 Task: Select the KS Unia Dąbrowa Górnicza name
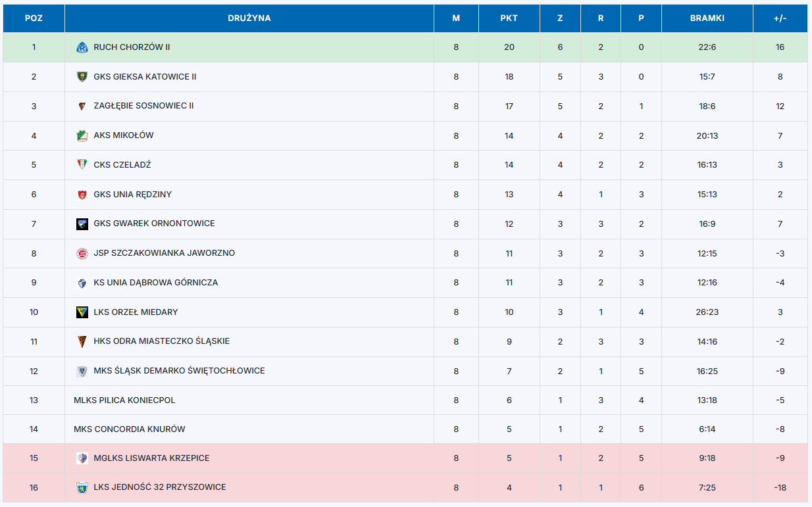click(x=155, y=283)
